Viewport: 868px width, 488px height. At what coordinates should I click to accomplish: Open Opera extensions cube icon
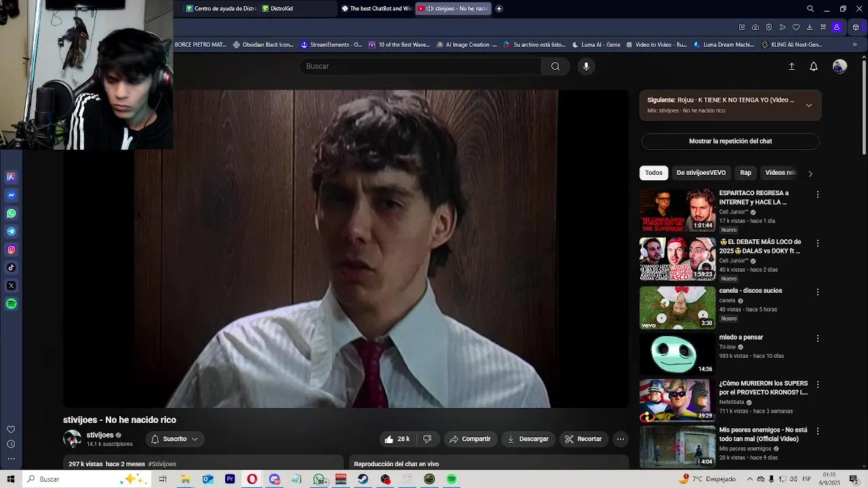pyautogui.click(x=856, y=27)
